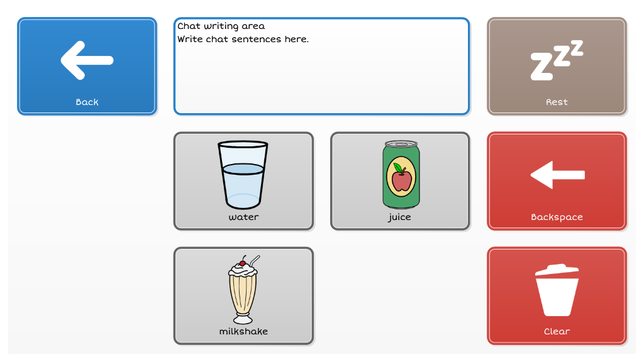Tap the Zzz sleep icon
This screenshot has height=362, width=644.
click(557, 60)
